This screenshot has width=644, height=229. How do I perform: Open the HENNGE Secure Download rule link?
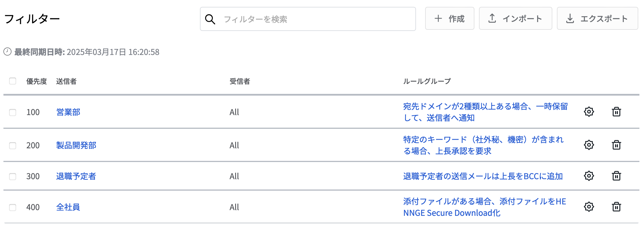pyautogui.click(x=484, y=207)
